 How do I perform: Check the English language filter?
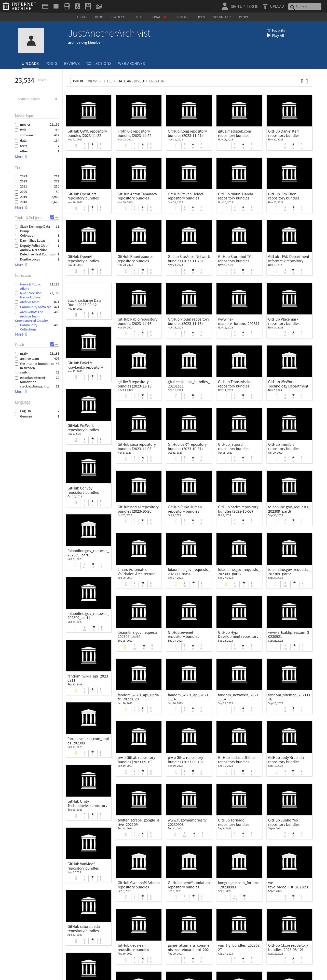(17, 411)
